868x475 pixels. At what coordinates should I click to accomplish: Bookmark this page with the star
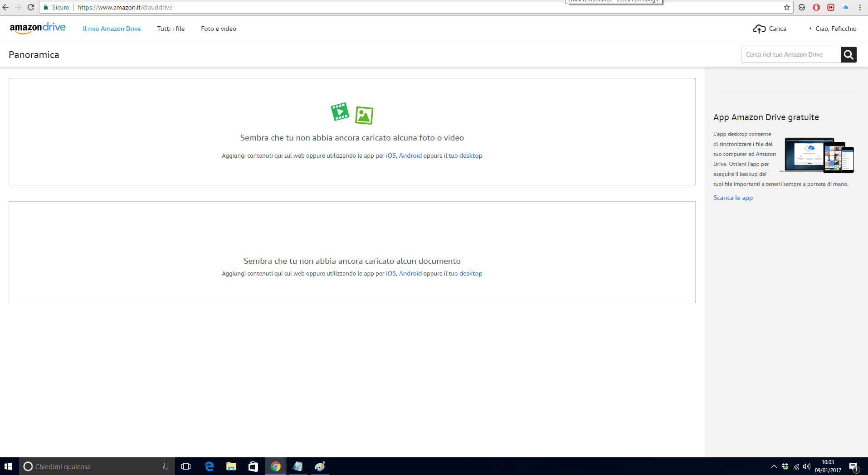click(x=787, y=7)
